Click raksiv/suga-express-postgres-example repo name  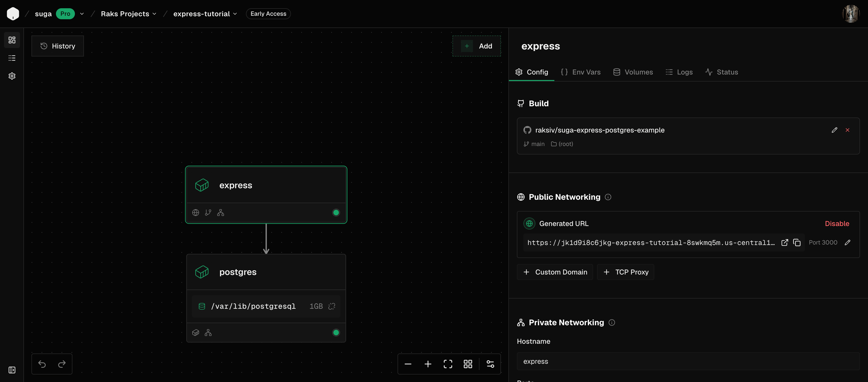[x=600, y=130]
